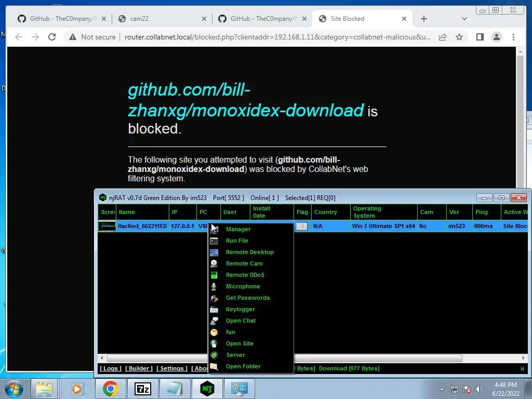Click the share page icon
The height and width of the screenshot is (399, 532).
coord(443,37)
